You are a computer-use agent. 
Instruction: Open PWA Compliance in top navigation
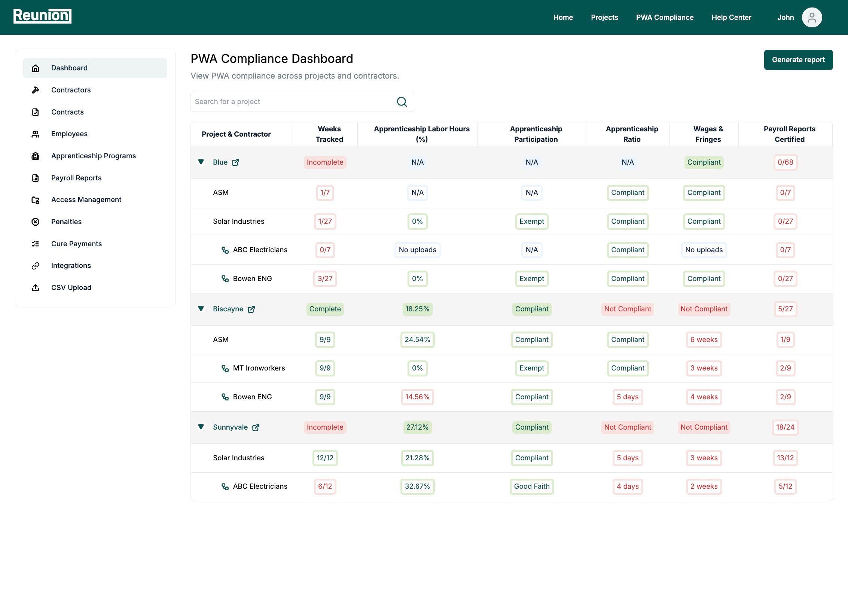pos(665,18)
